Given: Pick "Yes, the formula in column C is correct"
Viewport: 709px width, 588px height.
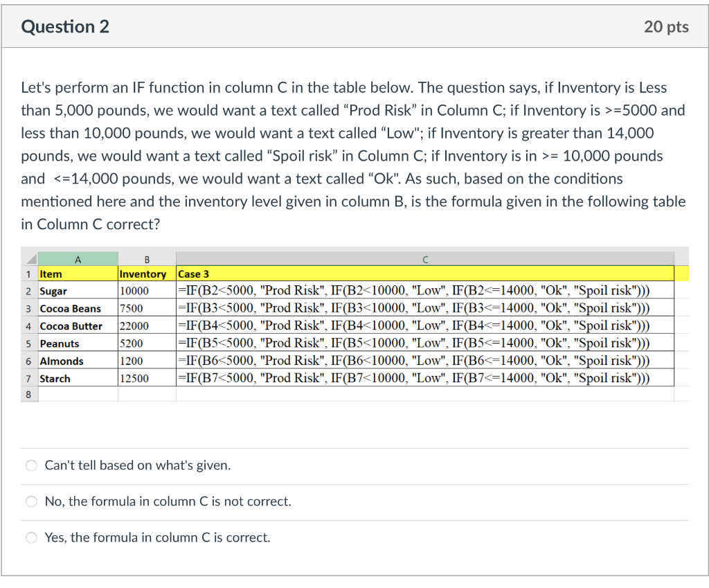Looking at the screenshot, I should (31, 537).
